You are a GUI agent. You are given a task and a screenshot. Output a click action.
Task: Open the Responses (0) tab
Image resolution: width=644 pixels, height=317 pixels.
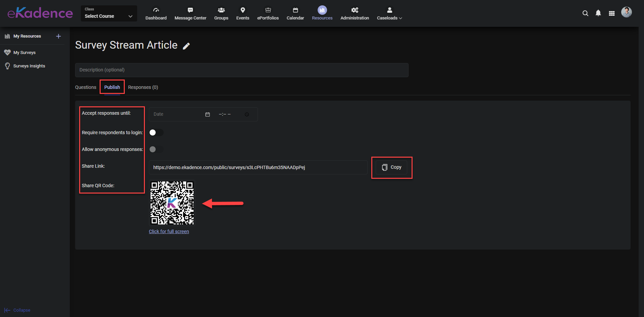(143, 87)
